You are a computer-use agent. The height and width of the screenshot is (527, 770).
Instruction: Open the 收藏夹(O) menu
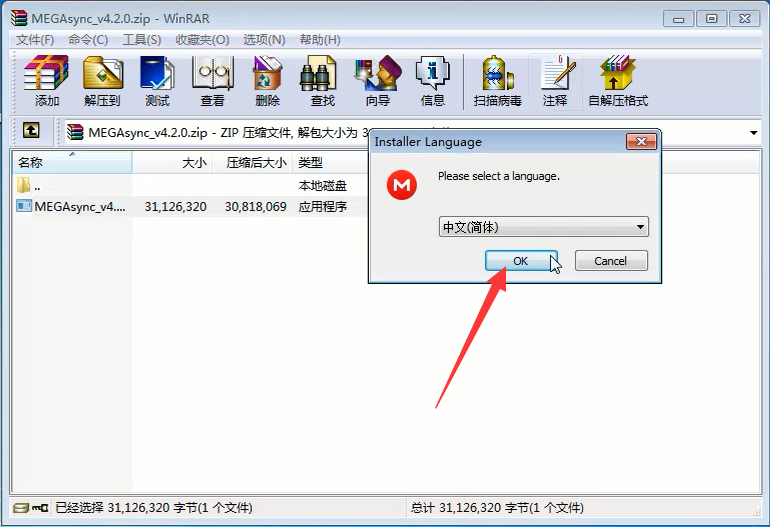pyautogui.click(x=202, y=40)
